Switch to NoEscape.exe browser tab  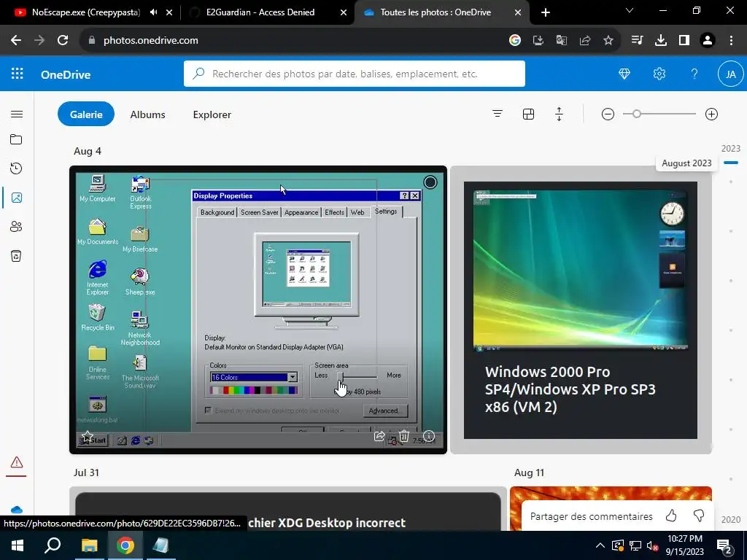(x=86, y=12)
